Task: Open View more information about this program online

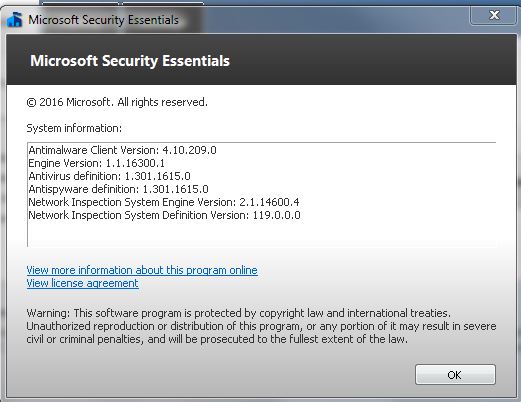Action: coord(142,270)
